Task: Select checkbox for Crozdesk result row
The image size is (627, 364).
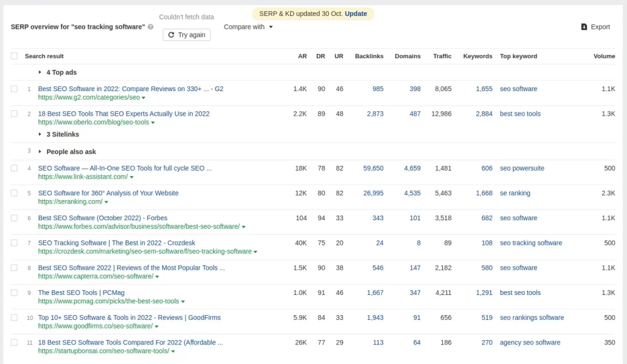Action: point(15,243)
